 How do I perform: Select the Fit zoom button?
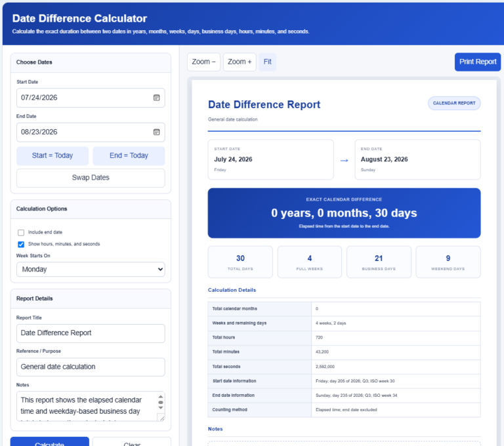pyautogui.click(x=268, y=62)
